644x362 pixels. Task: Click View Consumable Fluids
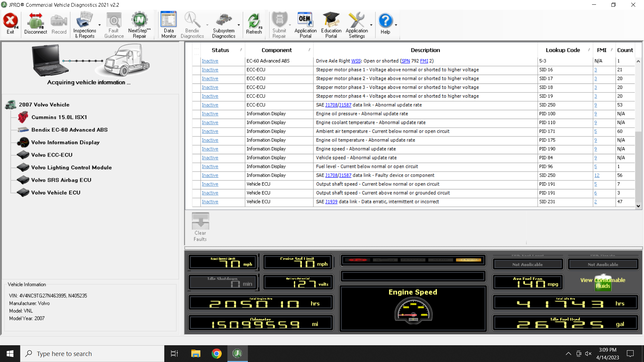603,283
